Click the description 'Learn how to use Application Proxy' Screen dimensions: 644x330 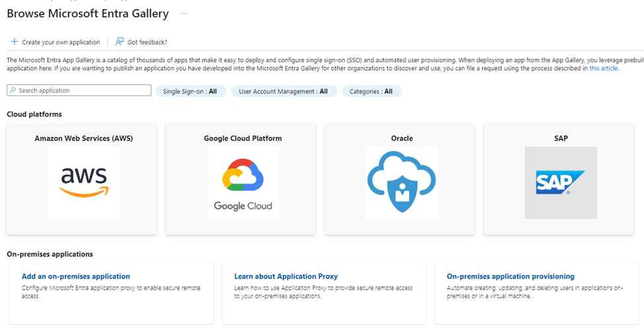[x=323, y=292]
